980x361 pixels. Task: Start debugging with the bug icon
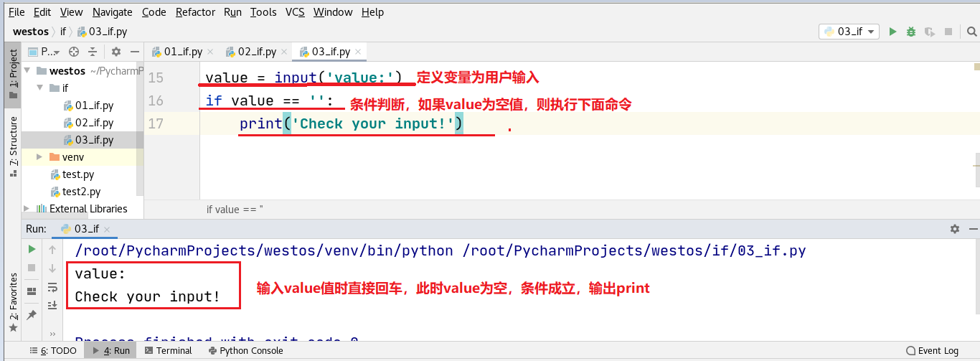[x=911, y=32]
